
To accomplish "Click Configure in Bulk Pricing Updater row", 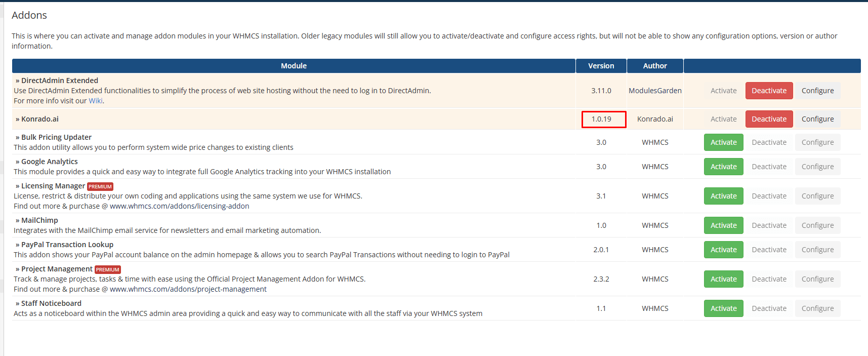I will 817,142.
